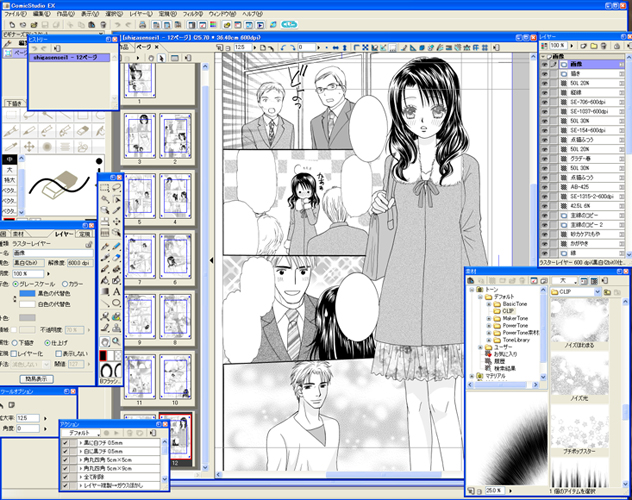Select the Text tool in the toolbox
This screenshot has height=500, width=632.
(x=116, y=291)
